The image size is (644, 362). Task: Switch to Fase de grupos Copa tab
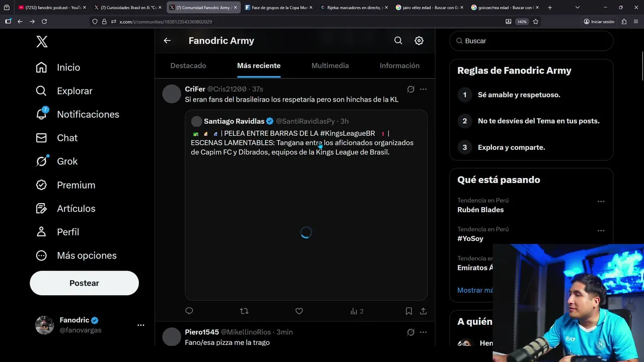(x=279, y=8)
